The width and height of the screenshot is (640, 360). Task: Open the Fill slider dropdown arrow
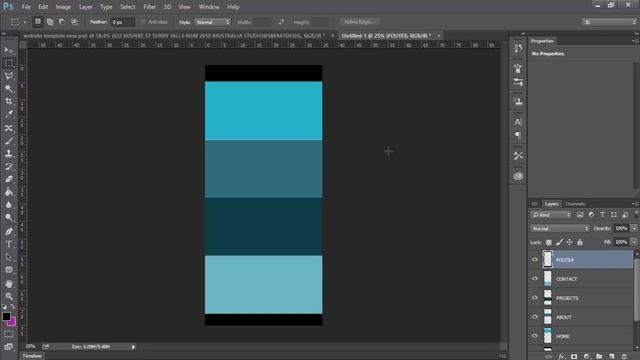634,242
